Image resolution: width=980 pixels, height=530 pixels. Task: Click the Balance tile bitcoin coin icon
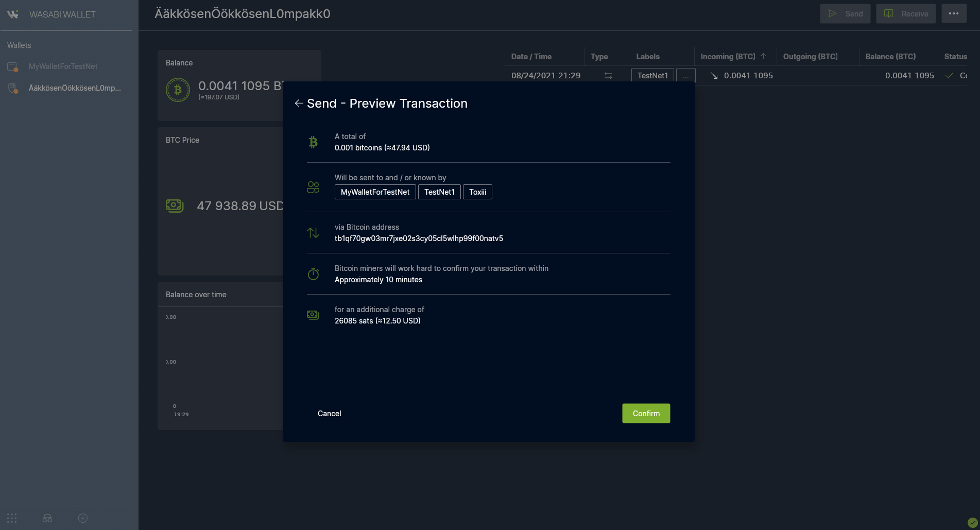178,90
